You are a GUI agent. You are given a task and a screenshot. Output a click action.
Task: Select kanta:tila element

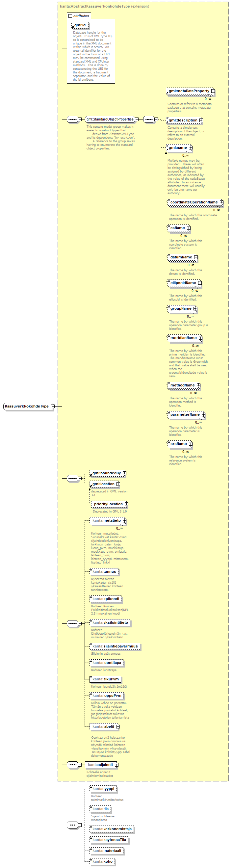100,809
